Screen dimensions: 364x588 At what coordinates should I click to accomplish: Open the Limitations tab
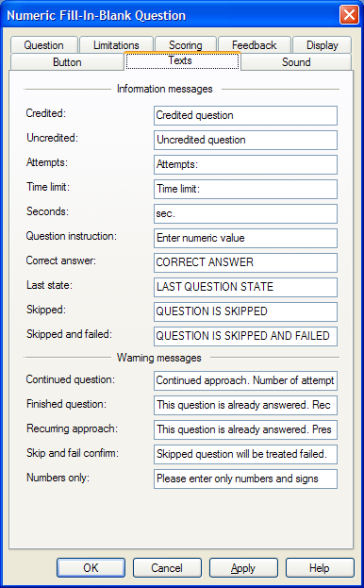click(117, 45)
